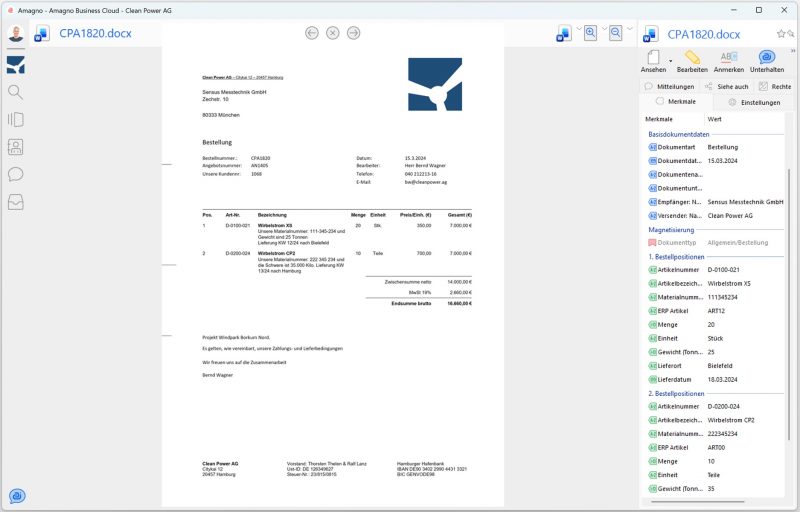The image size is (800, 512).
Task: Select Empfänger value Sensus Messtechnik GmbH
Action: [745, 202]
